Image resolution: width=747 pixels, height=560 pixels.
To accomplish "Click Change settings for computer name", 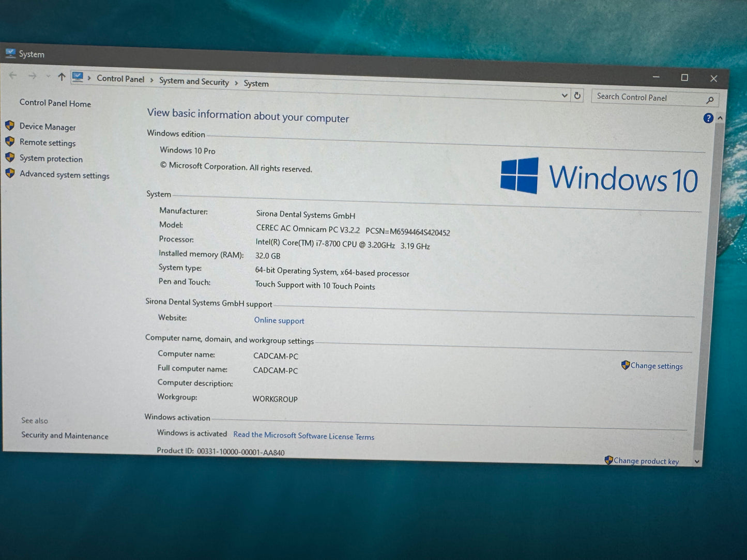I will (657, 366).
